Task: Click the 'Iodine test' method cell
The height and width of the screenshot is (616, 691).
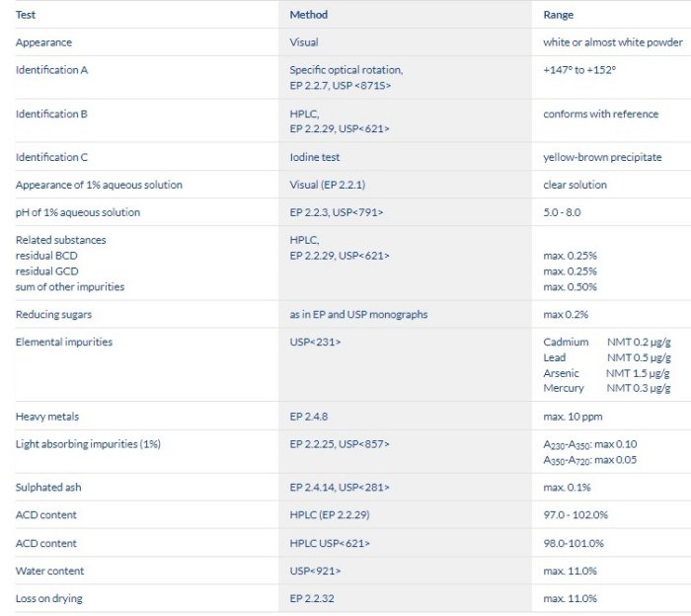Action: pyautogui.click(x=315, y=157)
